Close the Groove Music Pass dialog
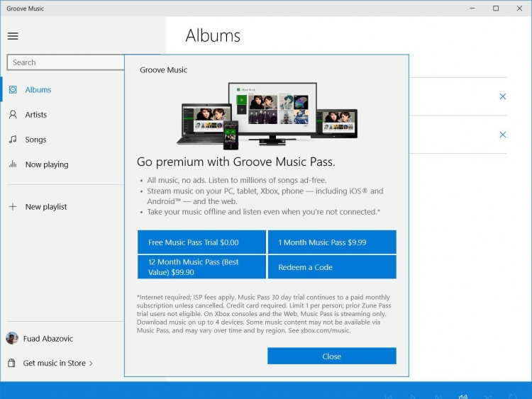Image resolution: width=532 pixels, height=399 pixels. pos(331,356)
